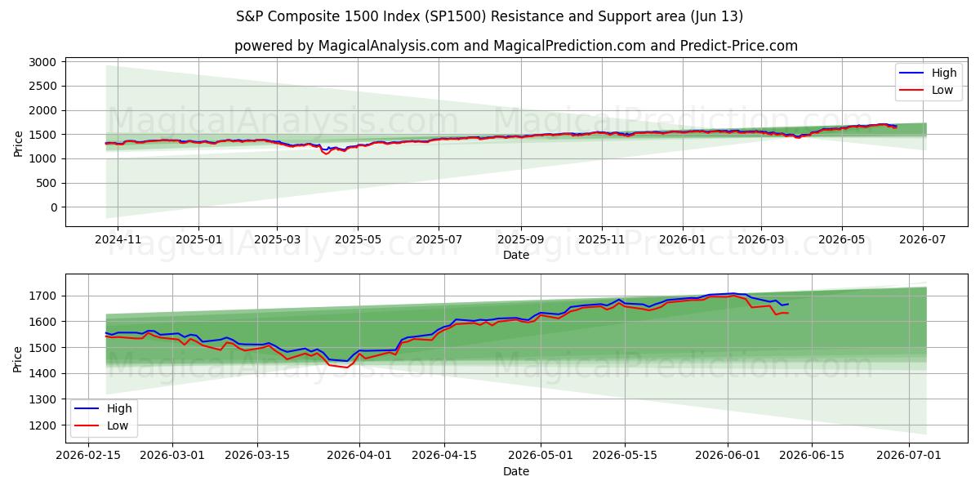Click the '2000' y-axis value on the top chart
The height and width of the screenshot is (490, 980).
[43, 110]
